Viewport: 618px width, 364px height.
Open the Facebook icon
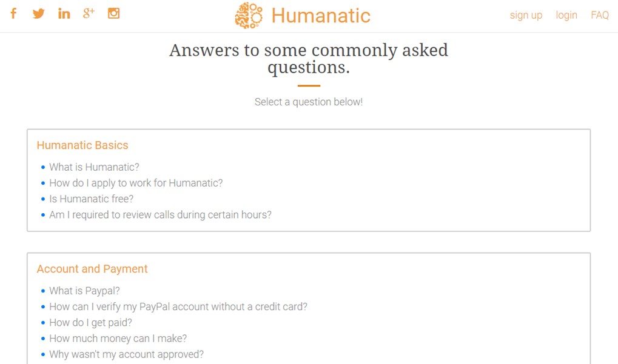pyautogui.click(x=13, y=13)
